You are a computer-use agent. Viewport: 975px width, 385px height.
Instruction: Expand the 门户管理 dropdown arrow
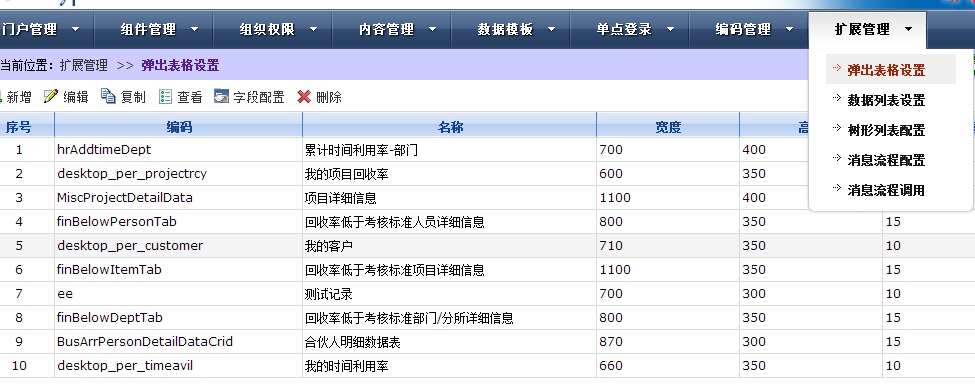click(x=76, y=29)
